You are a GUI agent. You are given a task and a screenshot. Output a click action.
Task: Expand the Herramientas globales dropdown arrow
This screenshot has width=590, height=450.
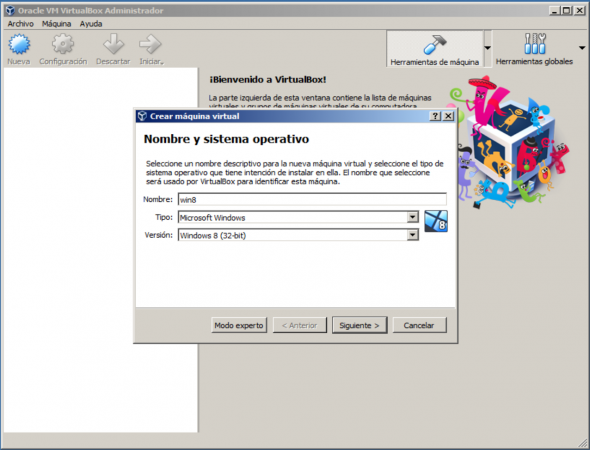[582, 48]
